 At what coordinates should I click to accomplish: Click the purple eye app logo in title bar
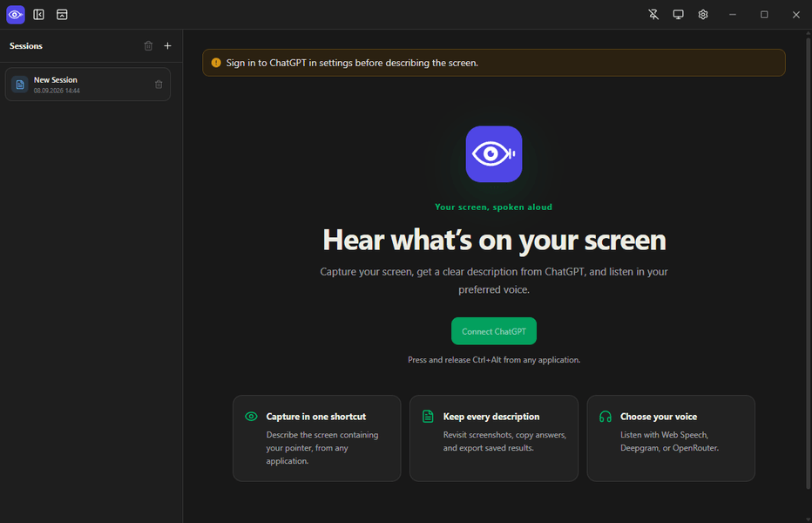pyautogui.click(x=16, y=15)
